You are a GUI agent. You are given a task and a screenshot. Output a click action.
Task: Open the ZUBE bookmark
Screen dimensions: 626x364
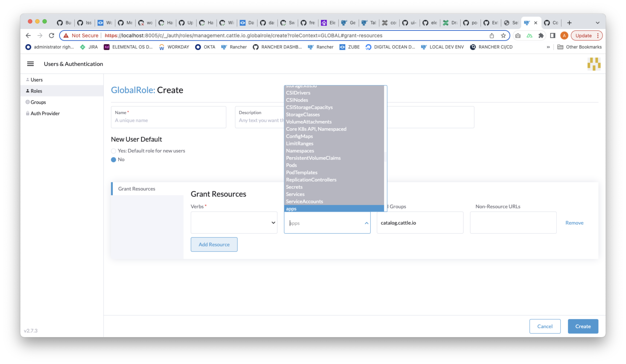point(354,47)
